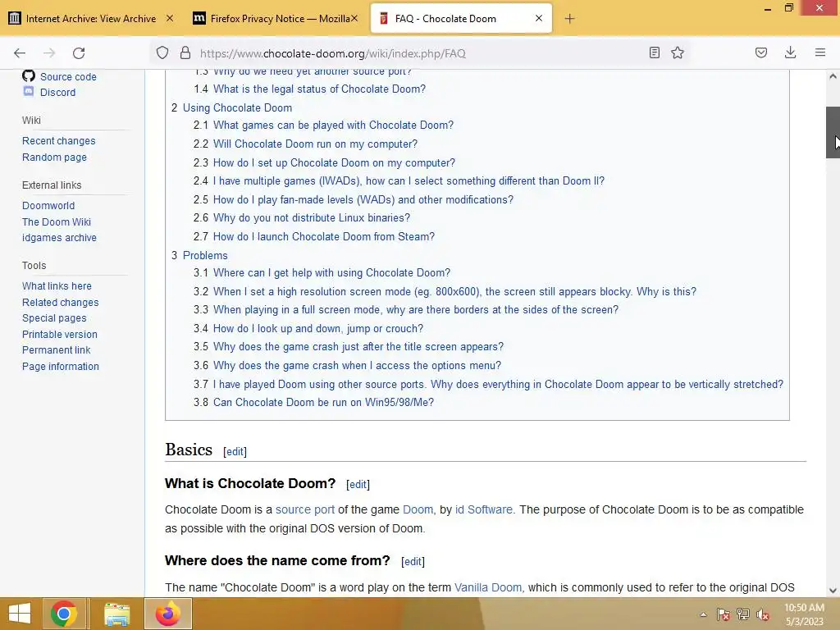Open Action Center flag tray icon
The height and width of the screenshot is (630, 840).
[x=723, y=614]
